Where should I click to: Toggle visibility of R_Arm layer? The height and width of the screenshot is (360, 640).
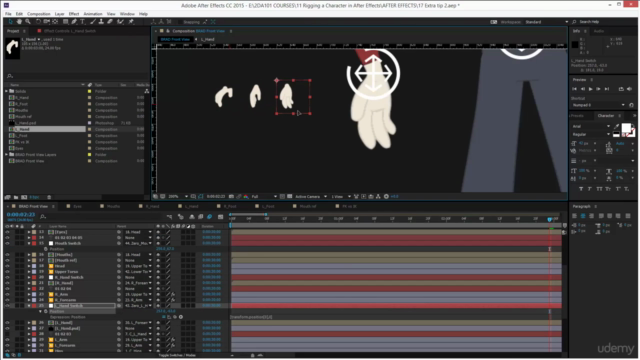[x=7, y=294]
